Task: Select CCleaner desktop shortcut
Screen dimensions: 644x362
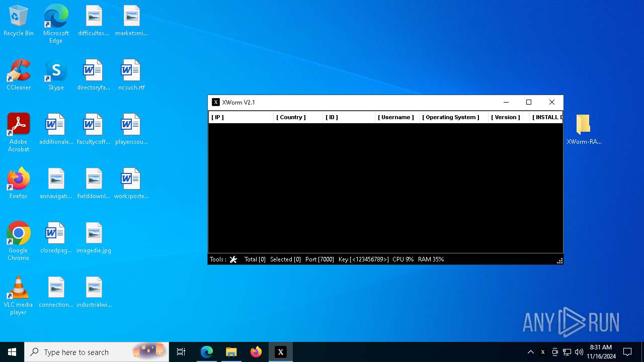Action: pyautogui.click(x=19, y=75)
